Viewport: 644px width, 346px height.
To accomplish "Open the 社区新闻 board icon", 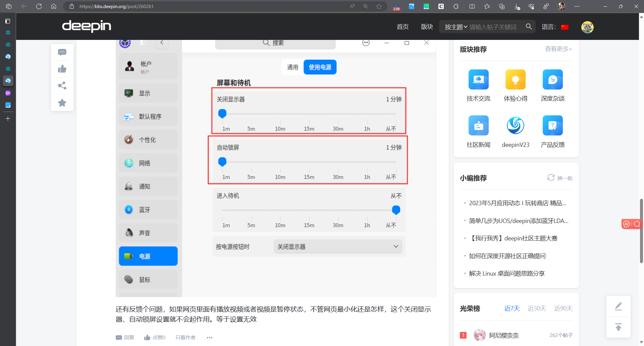I will click(478, 125).
